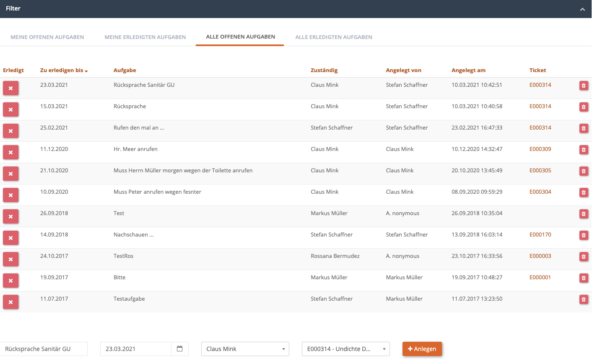Click the 'Ticket' column header
This screenshot has height=364, width=592.
click(x=537, y=70)
